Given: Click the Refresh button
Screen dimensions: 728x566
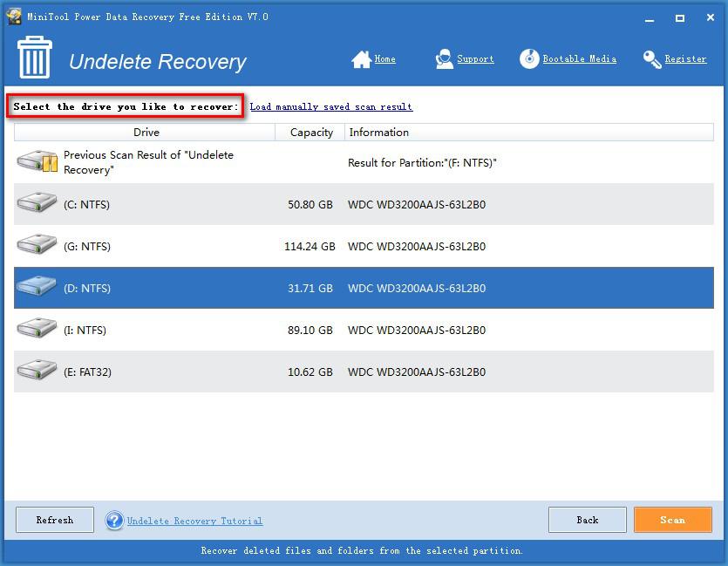Looking at the screenshot, I should click(55, 520).
